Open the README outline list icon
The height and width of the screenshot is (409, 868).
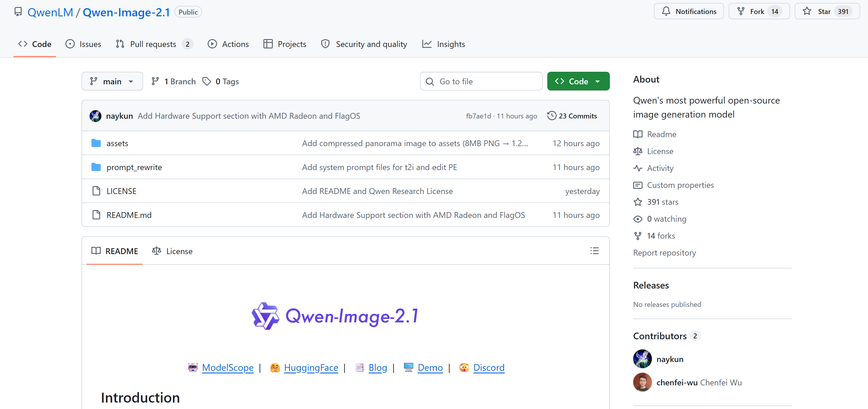pyautogui.click(x=594, y=251)
